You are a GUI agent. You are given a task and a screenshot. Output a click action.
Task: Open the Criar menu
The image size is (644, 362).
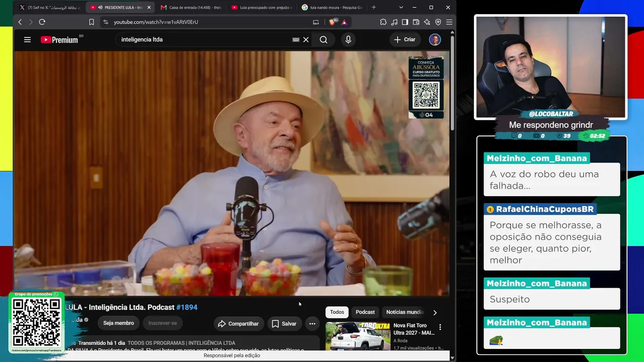(405, 40)
